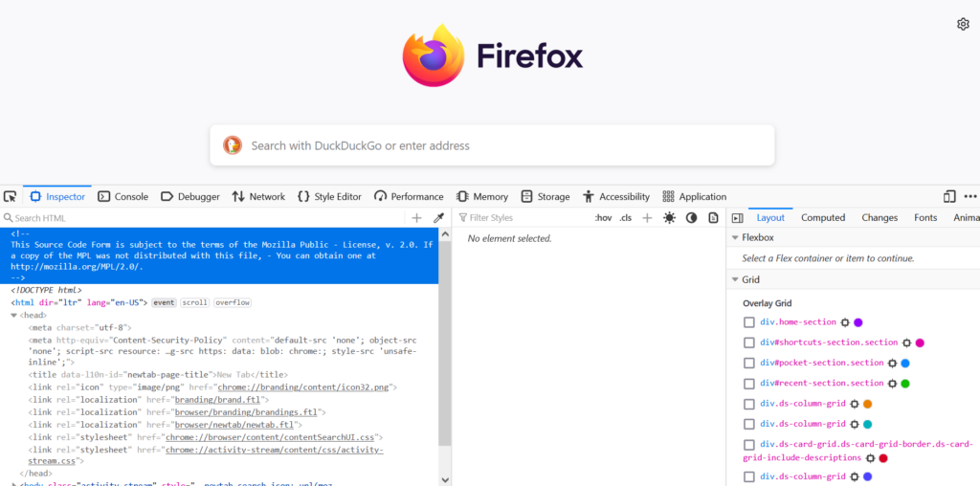Image resolution: width=980 pixels, height=486 pixels.
Task: Select the DOCTYPE html node
Action: 46,291
